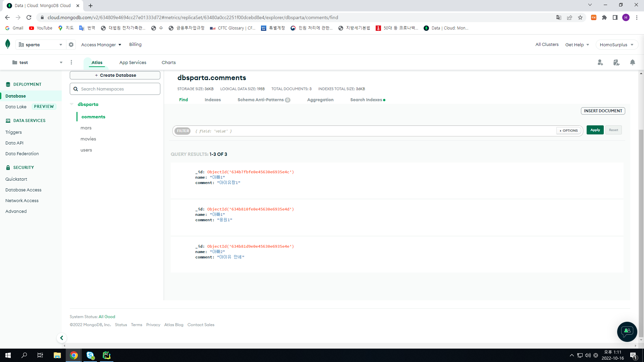Open the HomoSurplus user menu
644x362 pixels.
(x=616, y=45)
